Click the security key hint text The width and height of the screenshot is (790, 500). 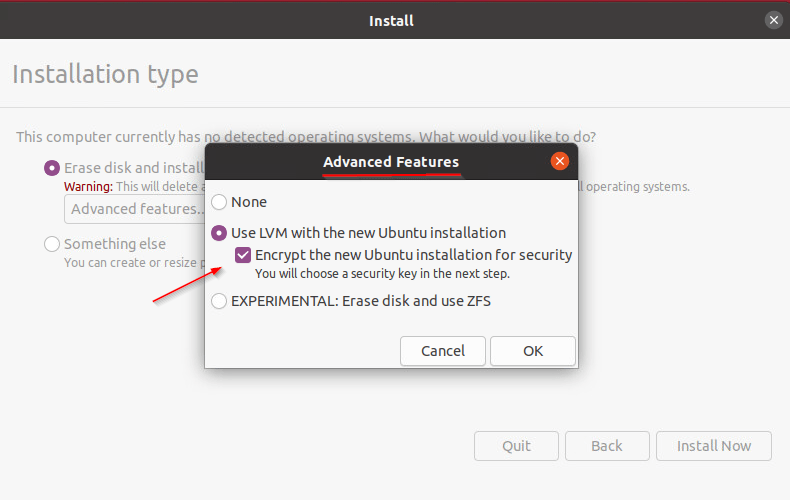[x=383, y=273]
